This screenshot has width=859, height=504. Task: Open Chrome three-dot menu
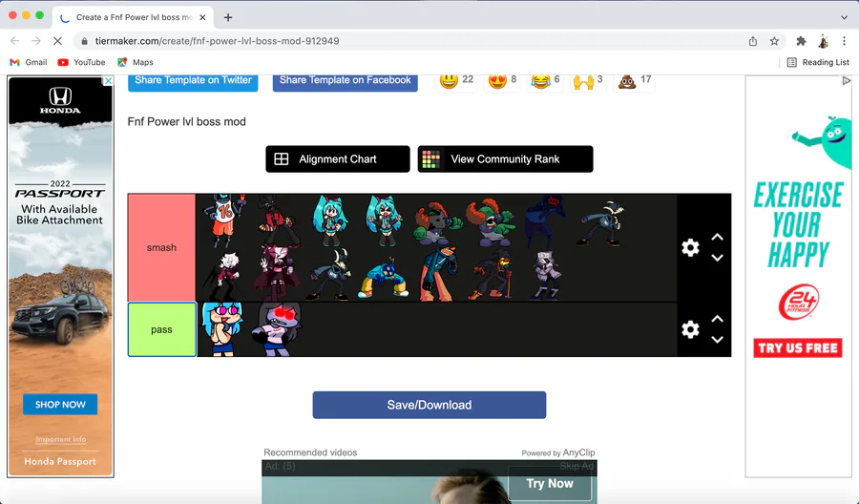845,41
